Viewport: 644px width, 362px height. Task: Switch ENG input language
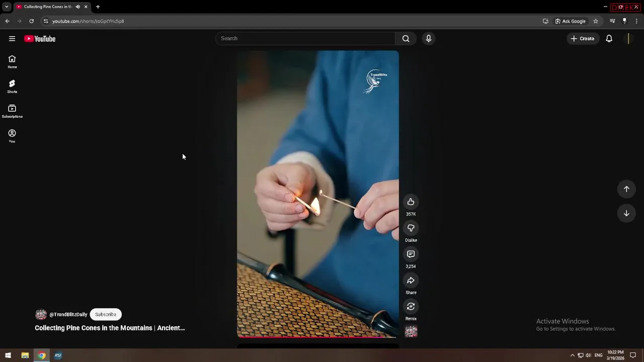tap(598, 355)
